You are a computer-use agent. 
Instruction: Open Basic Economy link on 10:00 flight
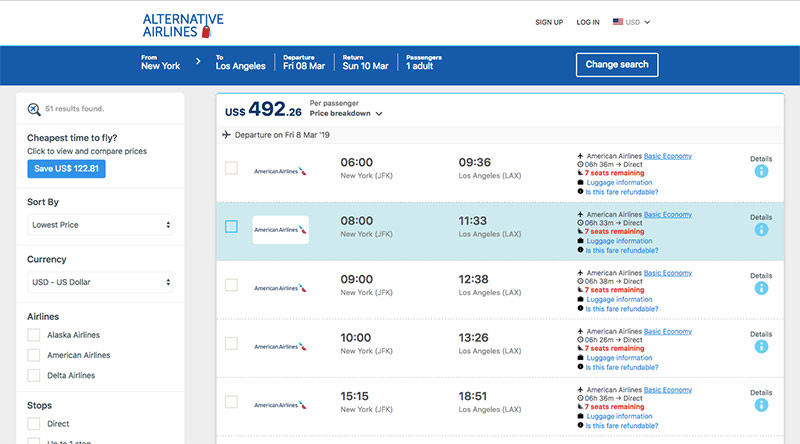click(667, 332)
